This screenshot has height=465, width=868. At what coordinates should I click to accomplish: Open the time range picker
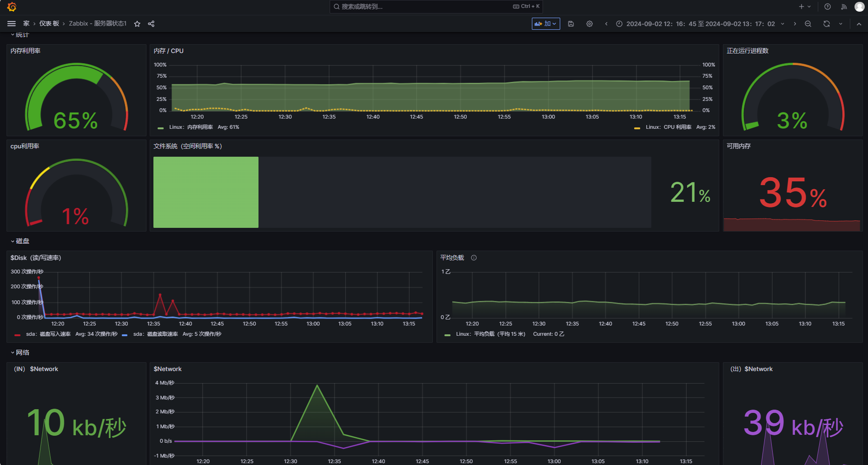pyautogui.click(x=700, y=24)
